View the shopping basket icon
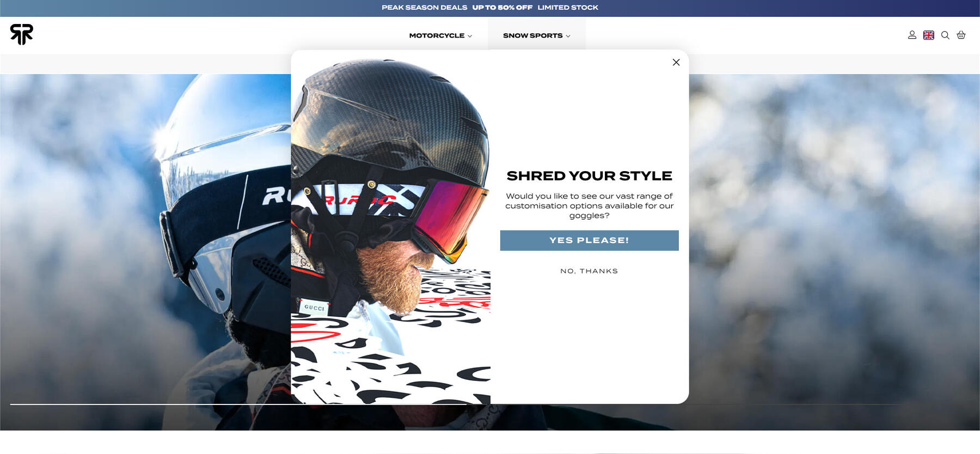This screenshot has width=980, height=454. click(x=961, y=35)
